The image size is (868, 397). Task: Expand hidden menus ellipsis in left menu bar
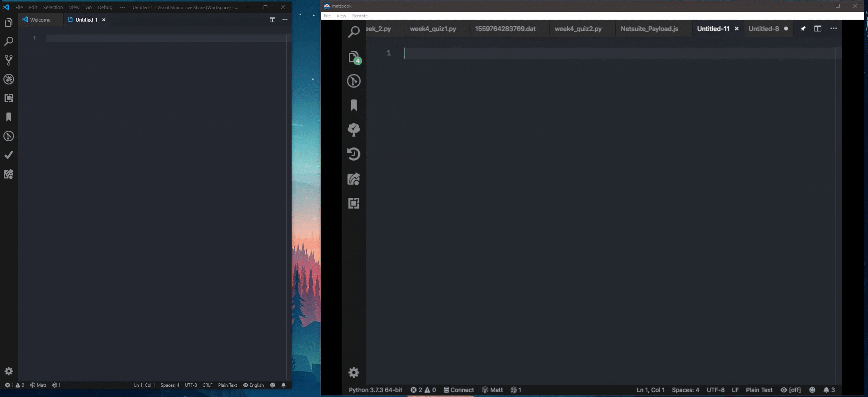coord(122,7)
